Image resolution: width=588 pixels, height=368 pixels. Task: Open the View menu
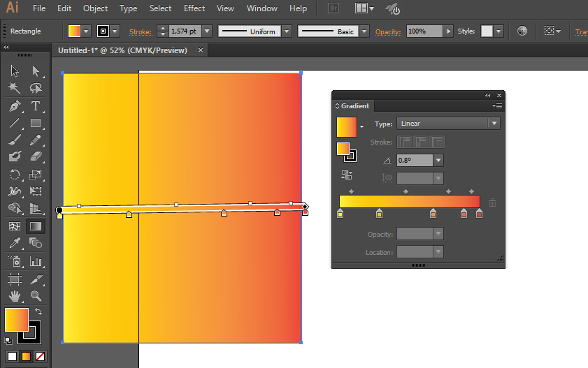point(225,8)
